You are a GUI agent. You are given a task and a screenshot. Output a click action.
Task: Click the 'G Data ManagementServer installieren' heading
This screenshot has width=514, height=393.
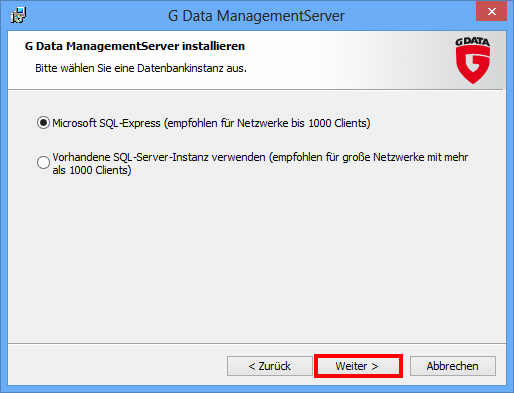tap(135, 46)
